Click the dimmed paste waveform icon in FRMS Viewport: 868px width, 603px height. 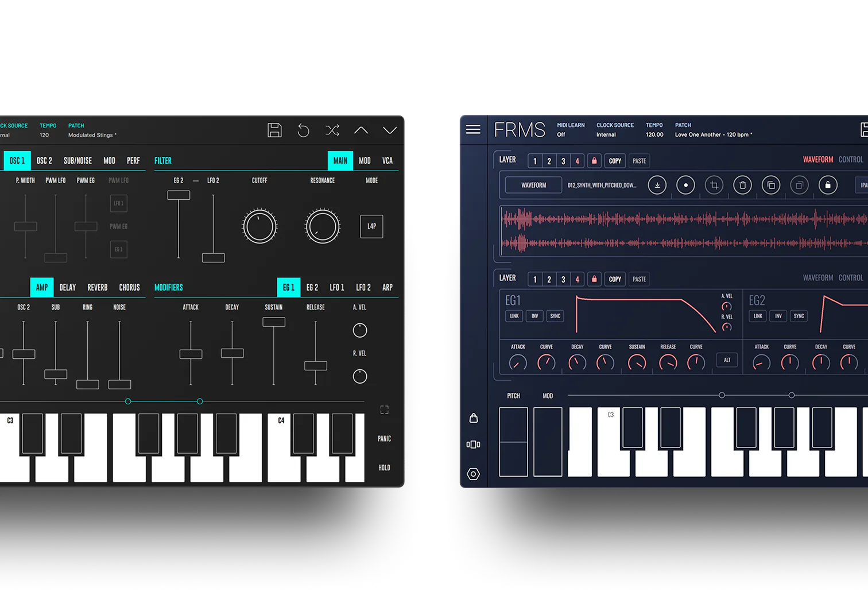click(799, 185)
